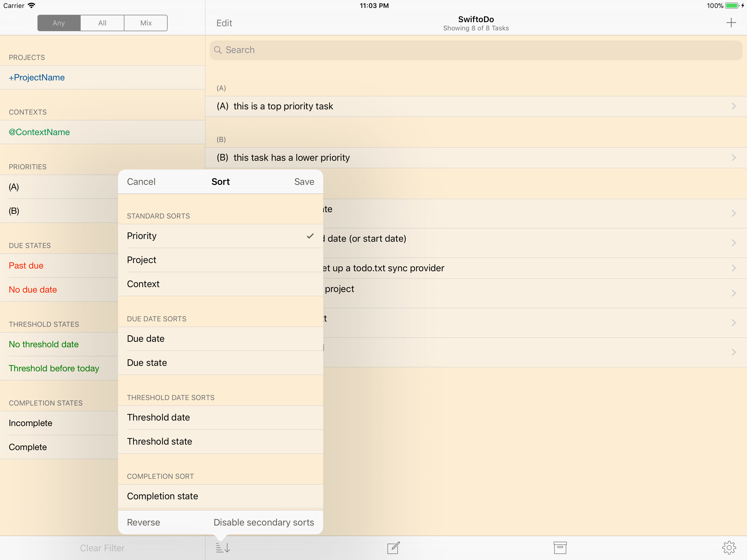Open chevron on the project task row
Viewport: 747px width, 560px height.
[734, 293]
